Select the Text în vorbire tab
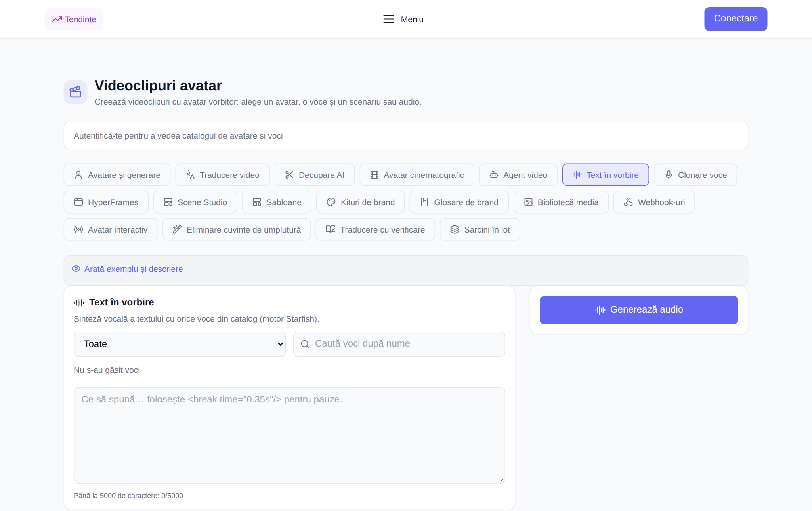The width and height of the screenshot is (812, 511). (x=606, y=175)
